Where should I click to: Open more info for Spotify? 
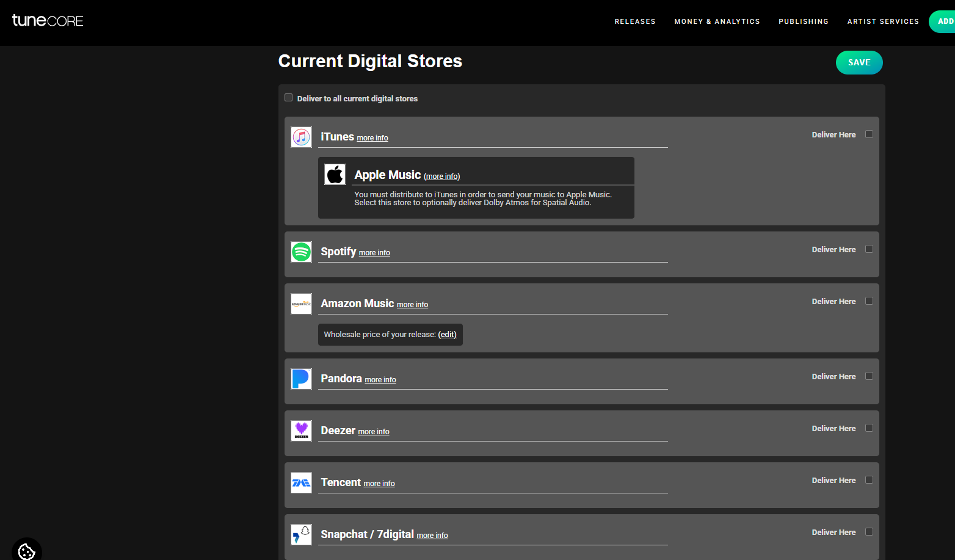(x=374, y=253)
